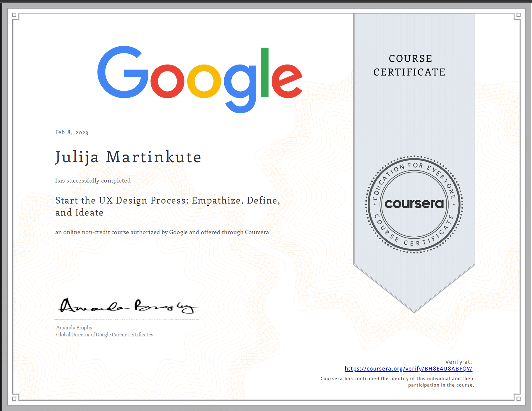Screen dimensions: 532x411
Task: Click the text 'has successfully completed'
Action: click(93, 181)
